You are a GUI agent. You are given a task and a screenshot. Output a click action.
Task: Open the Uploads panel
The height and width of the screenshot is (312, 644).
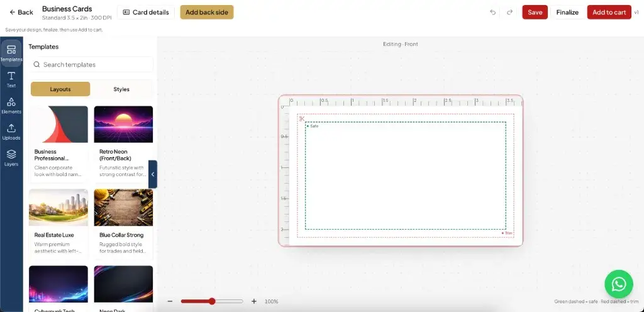[x=11, y=131]
